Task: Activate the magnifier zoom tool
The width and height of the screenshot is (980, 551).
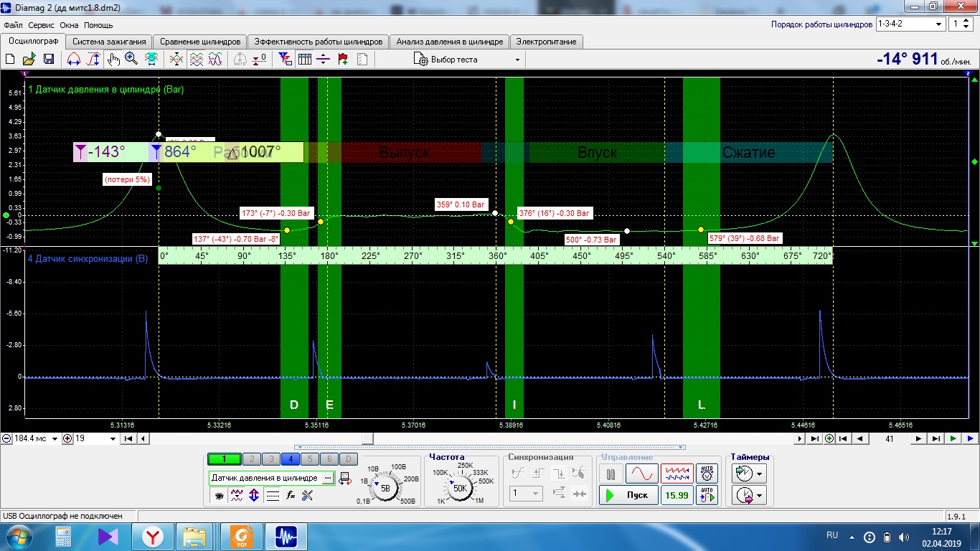Action: tap(131, 60)
